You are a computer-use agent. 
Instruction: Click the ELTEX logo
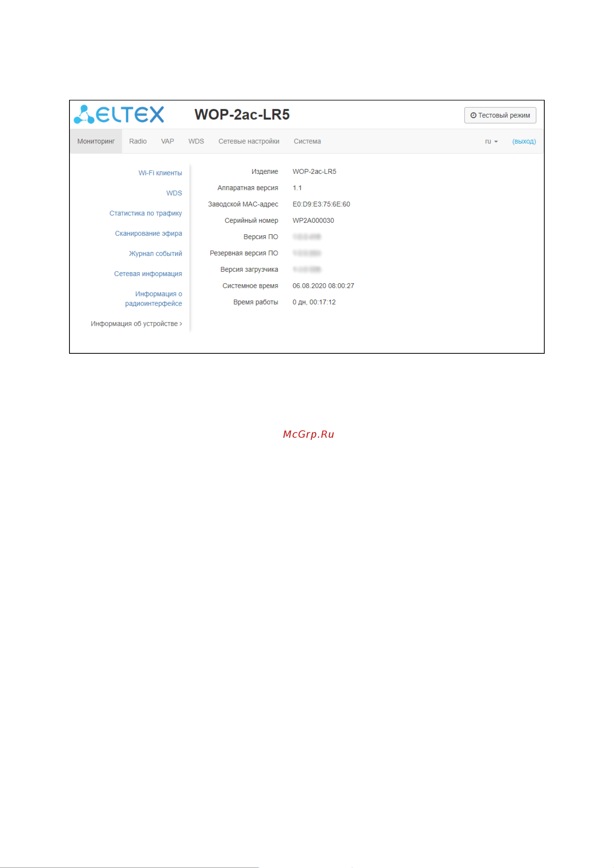119,115
